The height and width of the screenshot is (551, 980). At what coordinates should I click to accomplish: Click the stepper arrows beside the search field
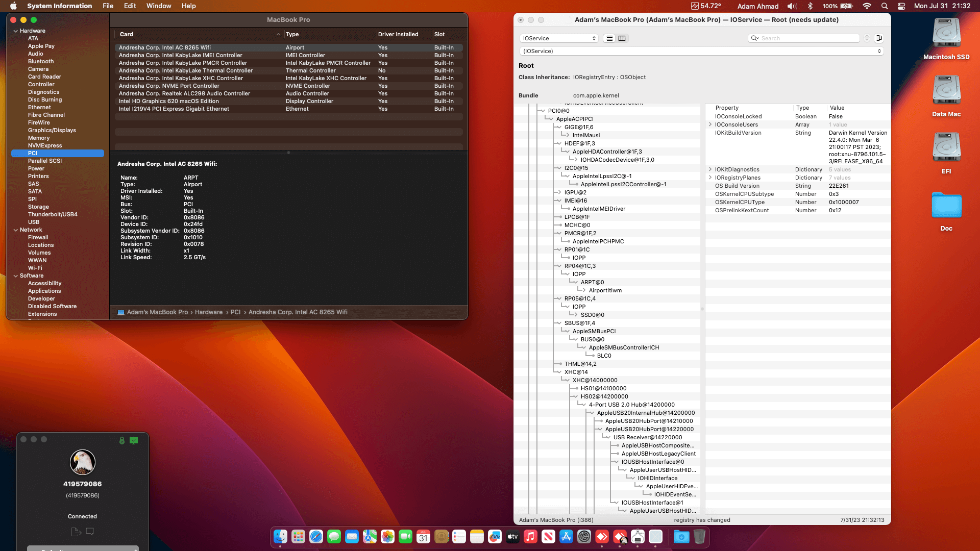[867, 38]
